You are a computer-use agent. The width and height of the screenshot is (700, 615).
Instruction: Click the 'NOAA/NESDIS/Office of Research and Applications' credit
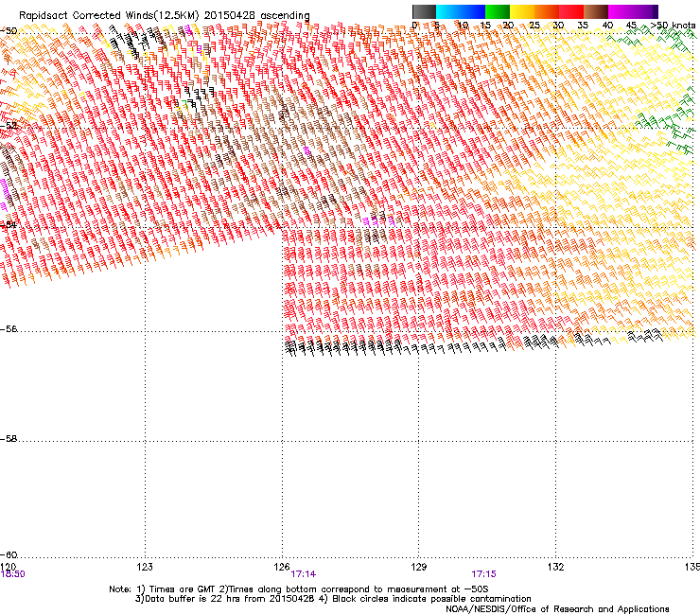coord(557,609)
